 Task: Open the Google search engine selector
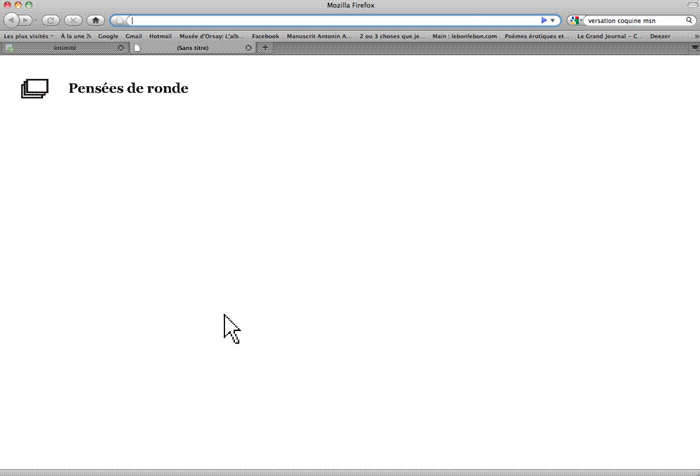(576, 20)
